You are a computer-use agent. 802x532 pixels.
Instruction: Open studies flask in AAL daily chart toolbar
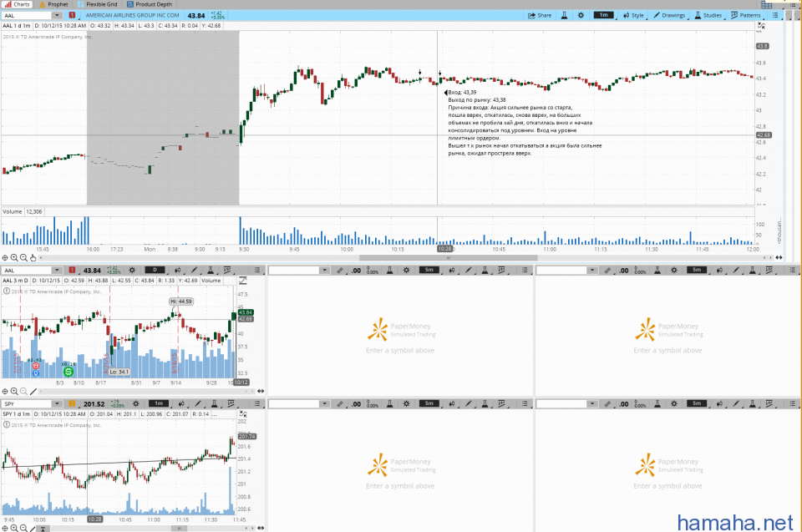point(211,270)
